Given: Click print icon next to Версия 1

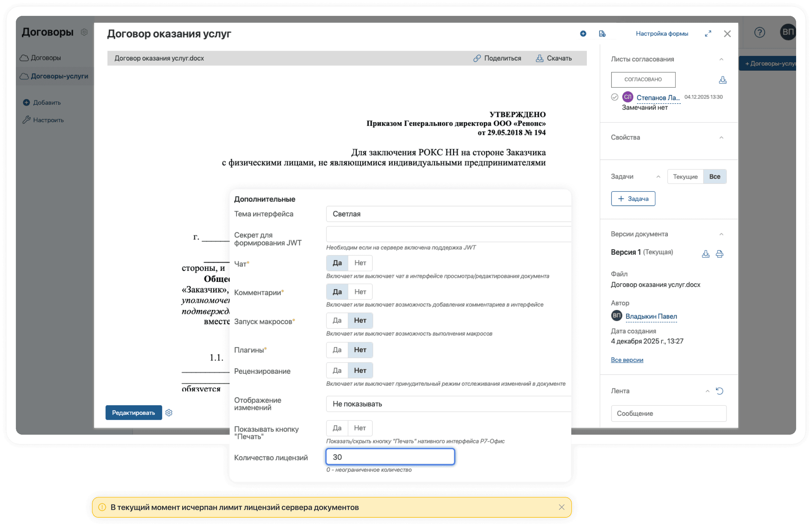Looking at the screenshot, I should click(719, 254).
